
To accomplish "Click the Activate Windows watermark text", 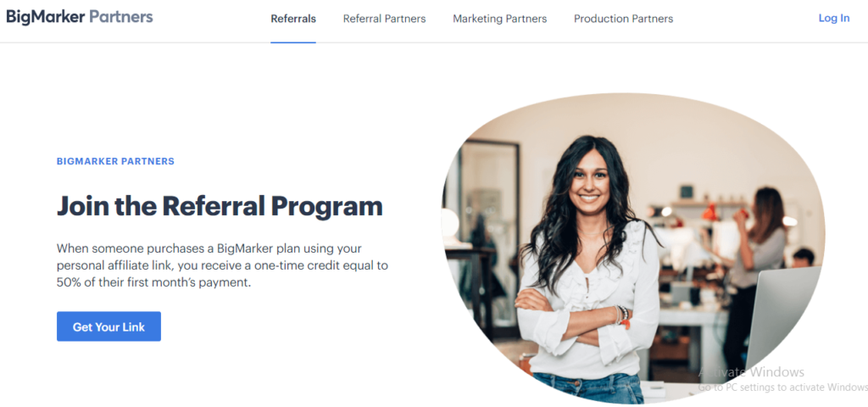I will 751,371.
